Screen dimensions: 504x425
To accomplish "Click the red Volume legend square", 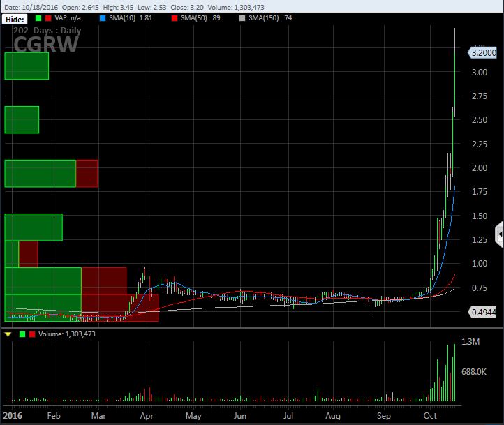I will click(x=31, y=335).
